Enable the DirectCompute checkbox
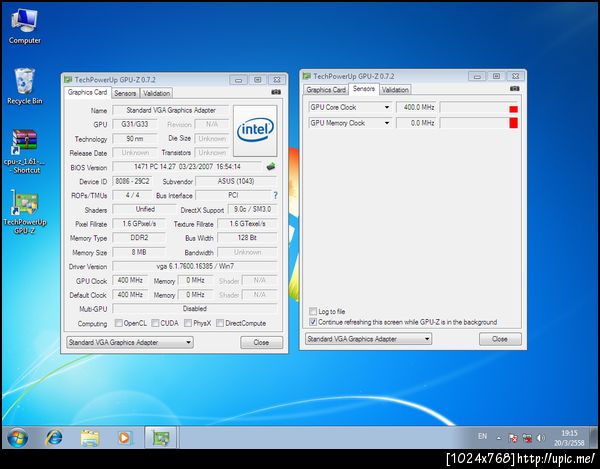 220,323
